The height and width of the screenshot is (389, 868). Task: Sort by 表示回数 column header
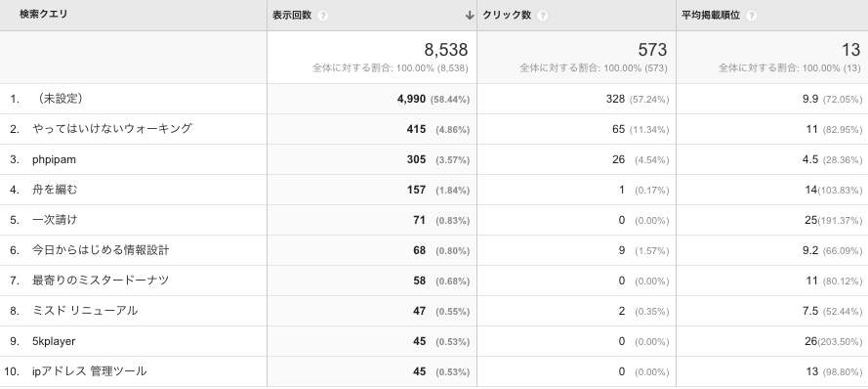coord(292,16)
